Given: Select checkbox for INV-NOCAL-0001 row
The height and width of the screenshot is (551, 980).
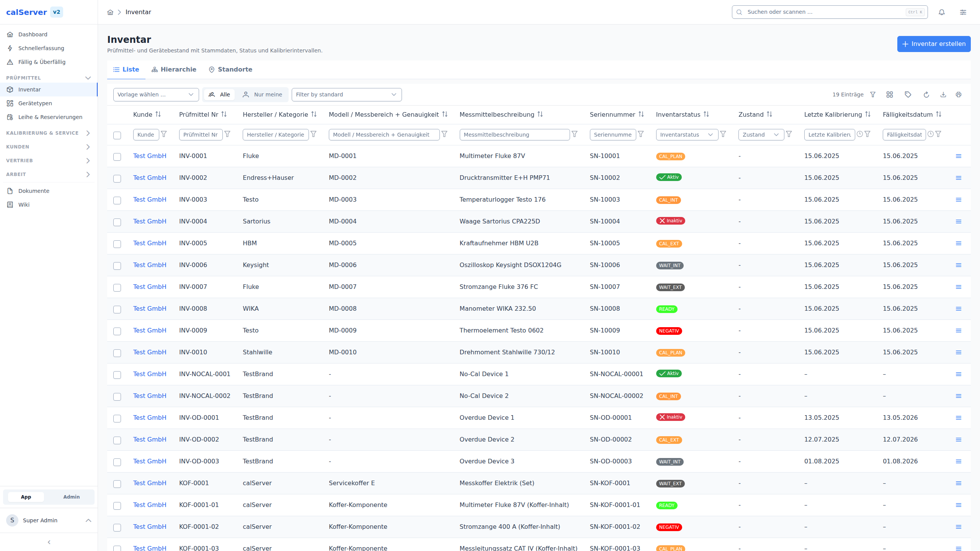Looking at the screenshot, I should click(117, 375).
